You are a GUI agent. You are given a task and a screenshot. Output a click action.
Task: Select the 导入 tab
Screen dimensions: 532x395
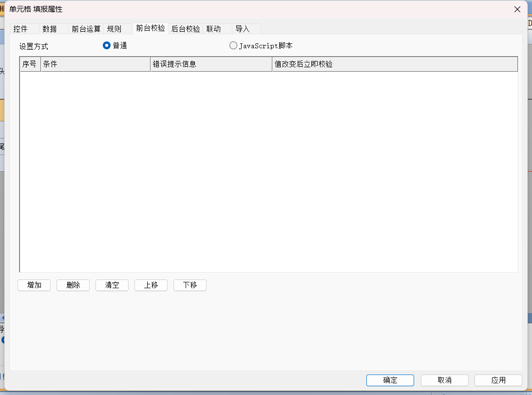243,29
